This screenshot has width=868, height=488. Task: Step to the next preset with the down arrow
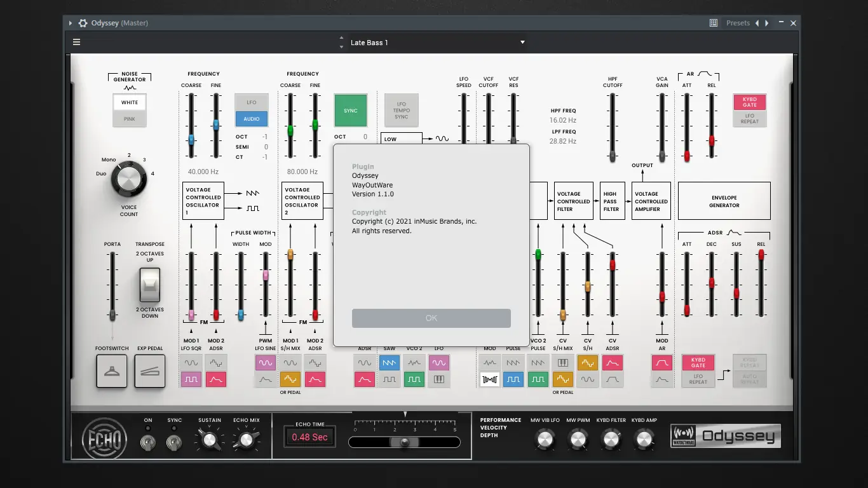pyautogui.click(x=341, y=46)
